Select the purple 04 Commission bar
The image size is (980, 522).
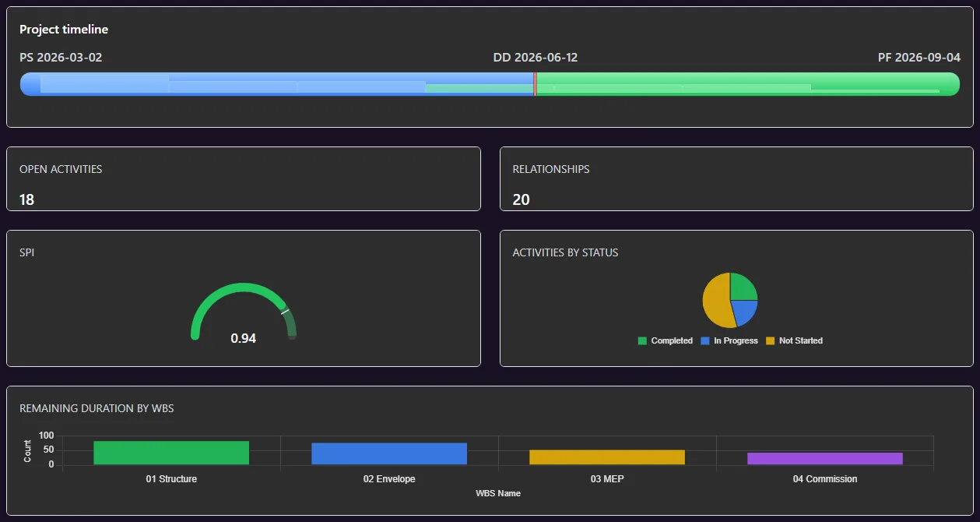tap(825, 459)
